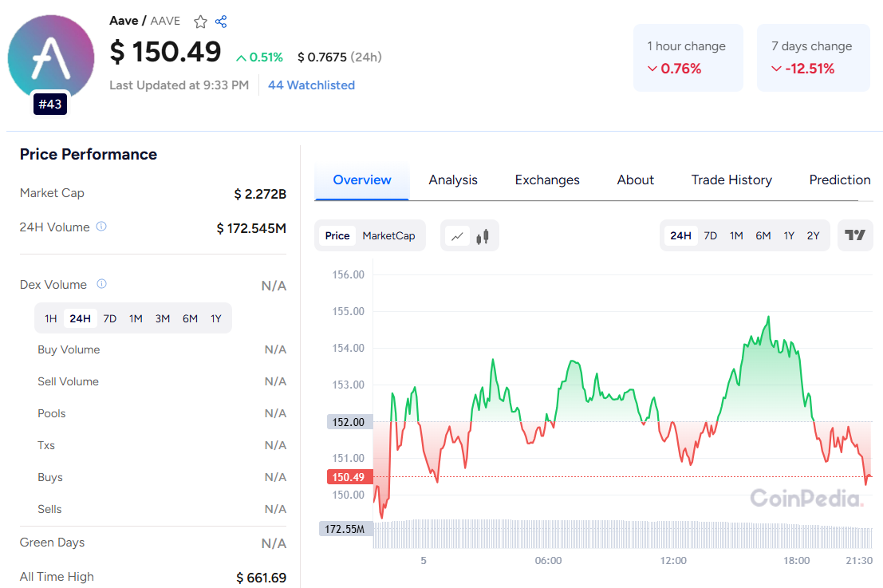Image resolution: width=883 pixels, height=588 pixels.
Task: Click the 152.00 reference price label
Action: (349, 422)
